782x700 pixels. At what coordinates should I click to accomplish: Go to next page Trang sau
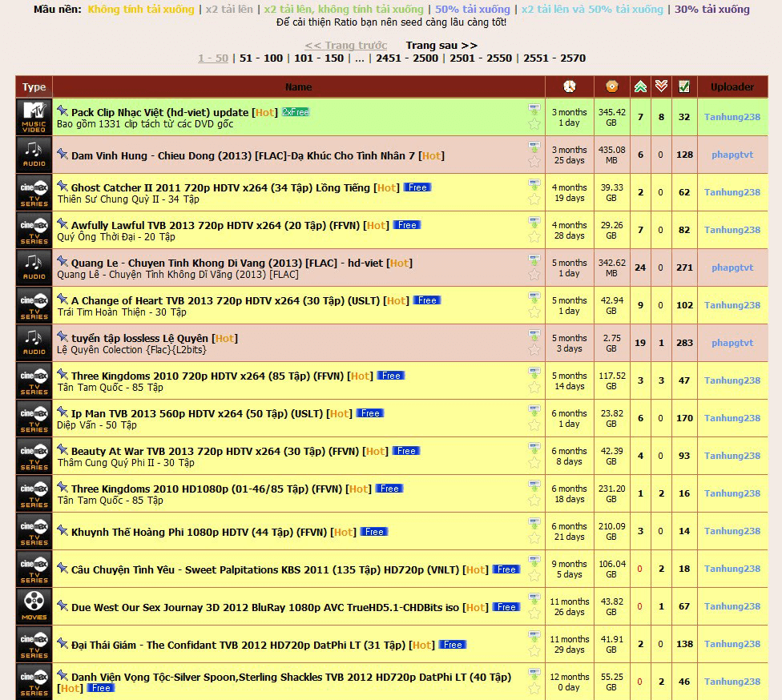click(441, 46)
